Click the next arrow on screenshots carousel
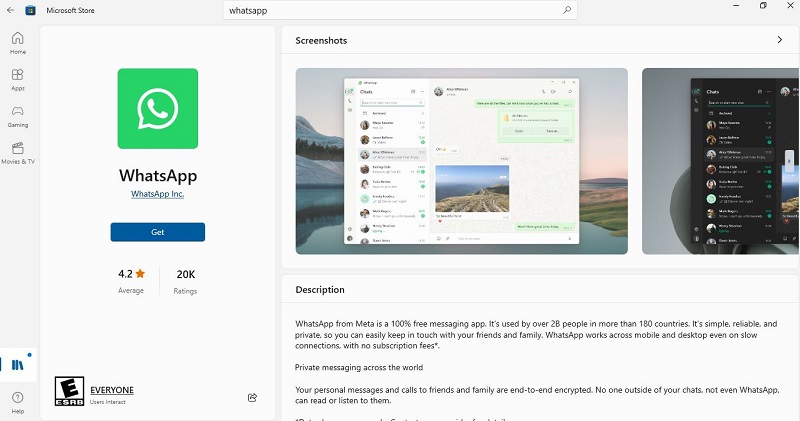Viewport: 800px width, 421px height. pyautogui.click(x=789, y=161)
